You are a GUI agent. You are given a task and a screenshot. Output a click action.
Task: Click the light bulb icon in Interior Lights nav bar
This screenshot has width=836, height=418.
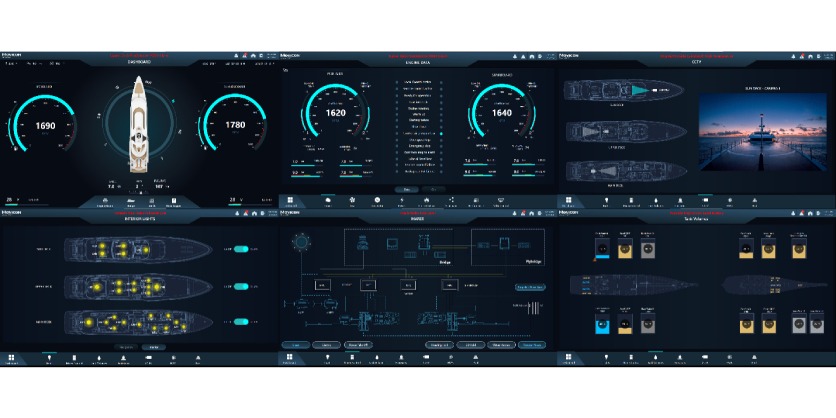[49, 358]
